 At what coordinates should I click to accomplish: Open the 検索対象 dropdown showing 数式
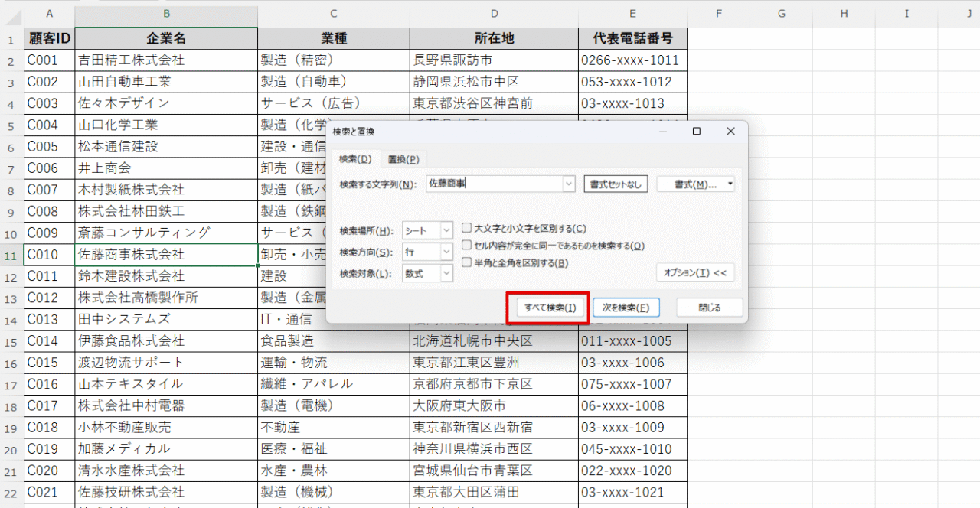click(x=446, y=273)
